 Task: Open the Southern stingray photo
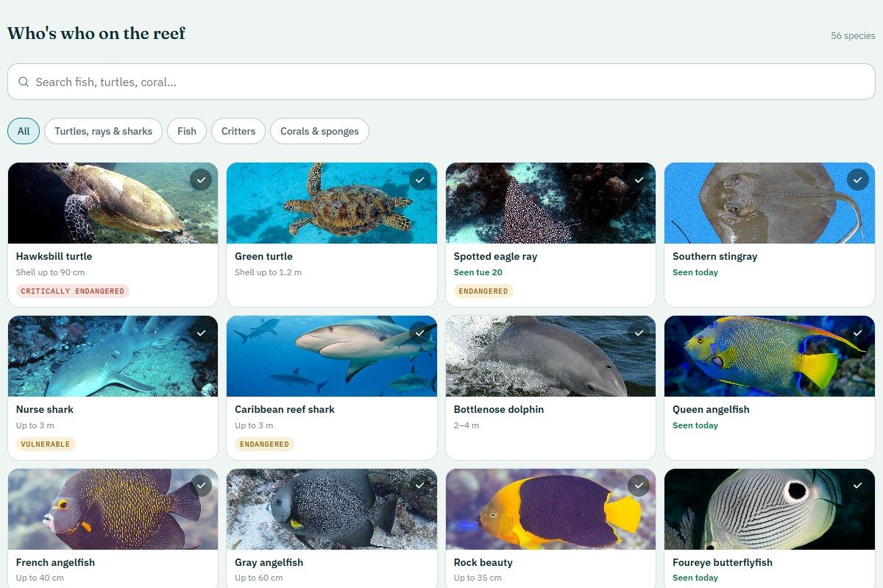(x=770, y=203)
